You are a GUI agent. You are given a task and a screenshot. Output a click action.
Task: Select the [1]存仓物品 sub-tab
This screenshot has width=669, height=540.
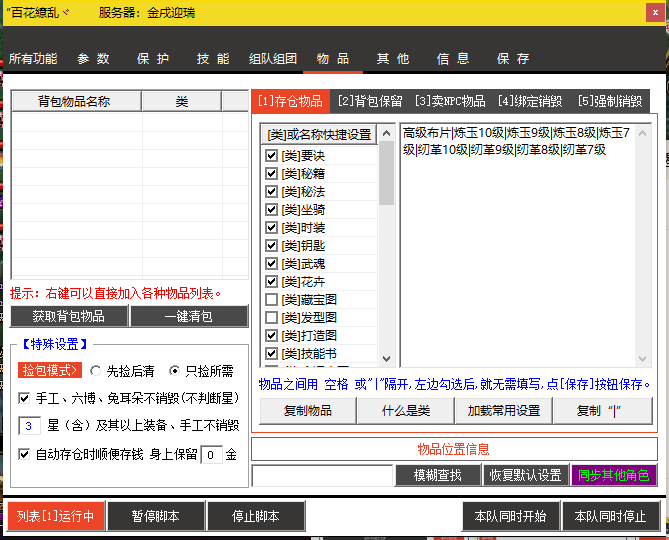point(291,101)
